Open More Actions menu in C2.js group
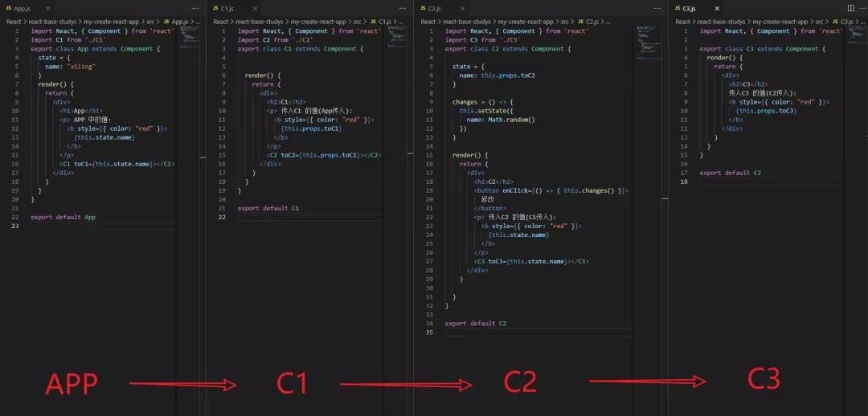Viewport: 868px width, 416px height. pyautogui.click(x=657, y=9)
